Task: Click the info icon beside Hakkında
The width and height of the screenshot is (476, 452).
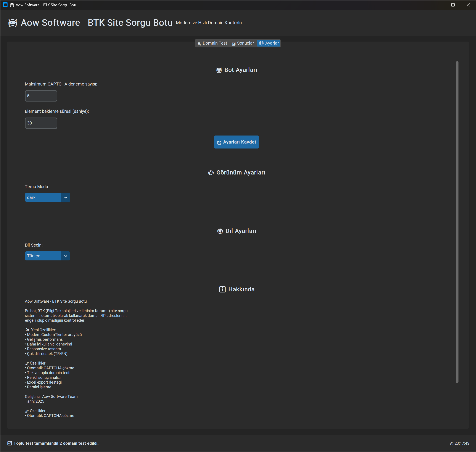Action: click(222, 289)
